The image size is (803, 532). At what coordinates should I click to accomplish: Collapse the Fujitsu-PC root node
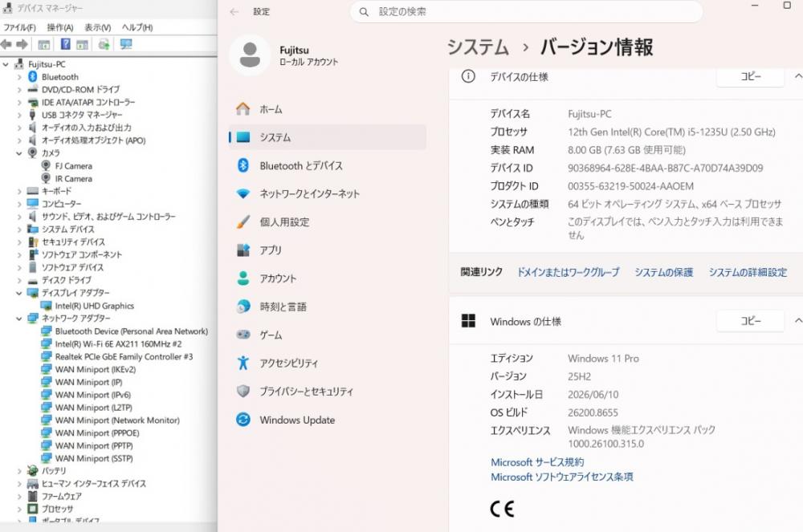pyautogui.click(x=6, y=64)
